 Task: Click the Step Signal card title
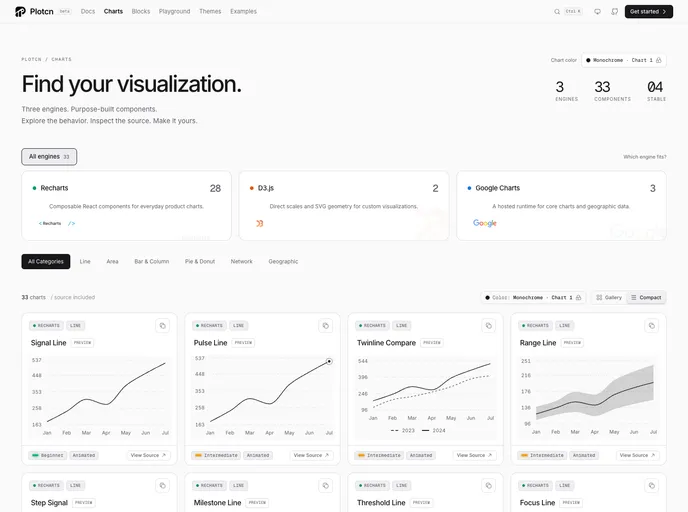click(x=49, y=503)
